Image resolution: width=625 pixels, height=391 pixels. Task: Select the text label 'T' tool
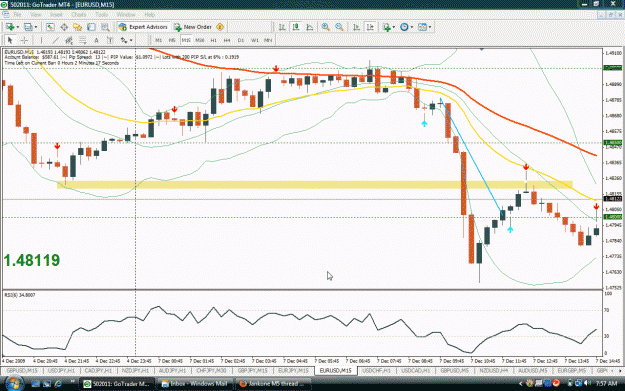click(x=110, y=40)
